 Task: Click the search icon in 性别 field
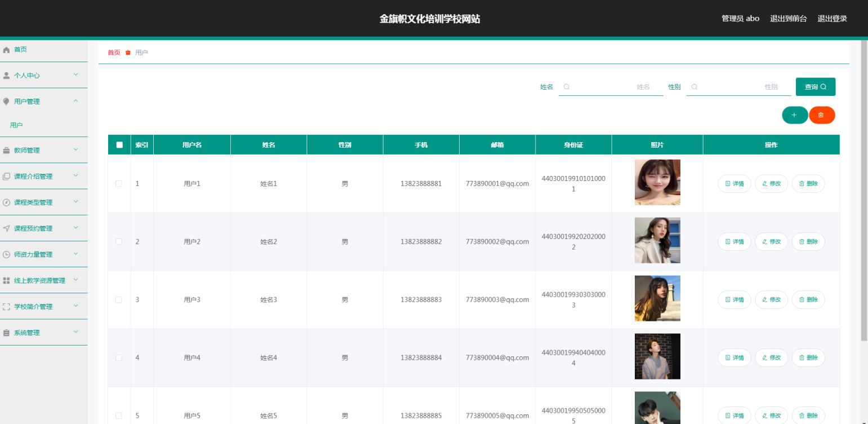click(x=695, y=87)
